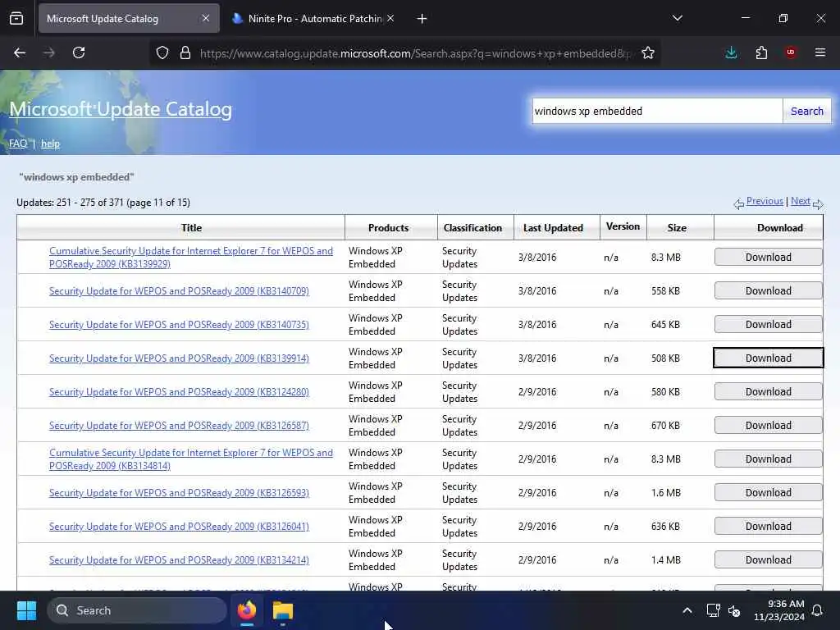Open the KB3140709 security update link
Viewport: 840px width, 630px height.
179,291
